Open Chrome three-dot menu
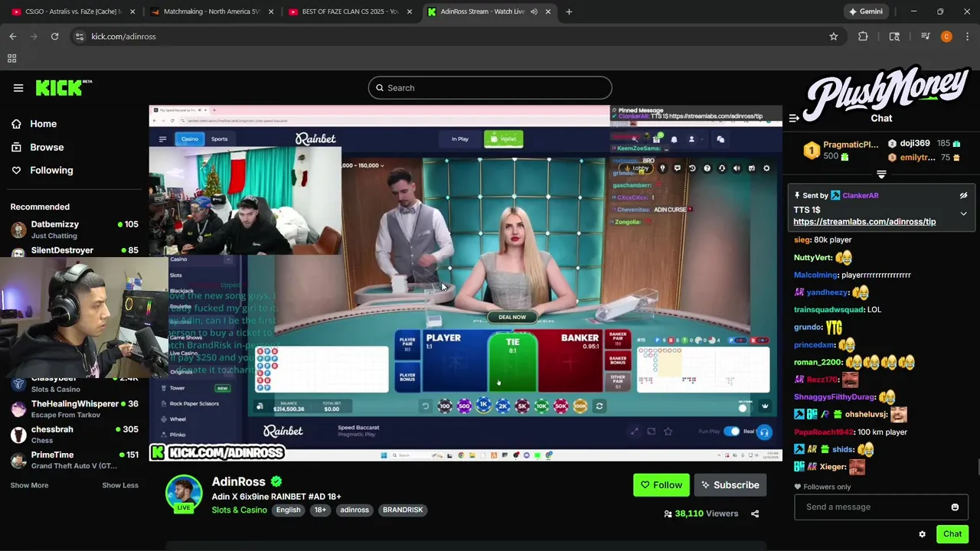Viewport: 980px width, 551px height. (x=969, y=36)
